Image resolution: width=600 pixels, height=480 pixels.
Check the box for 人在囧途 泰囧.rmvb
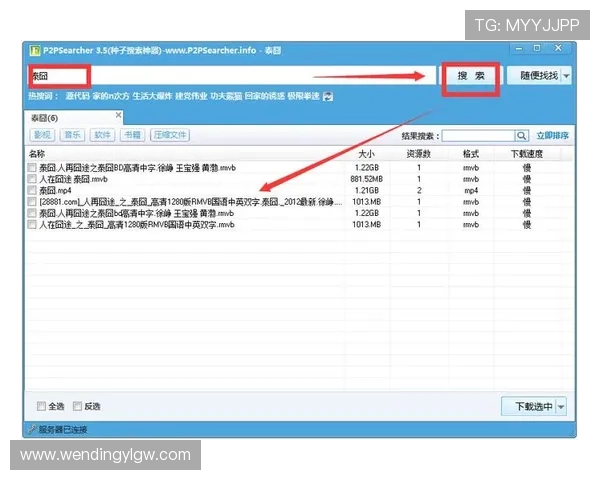click(32, 179)
